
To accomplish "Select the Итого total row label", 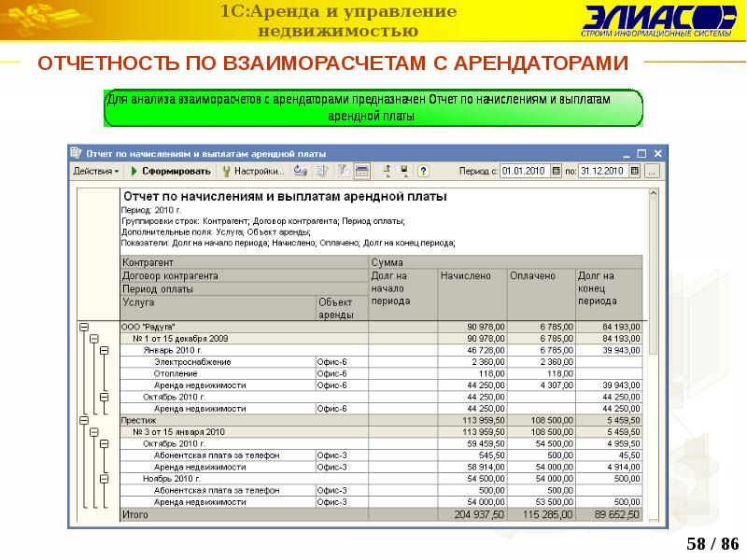I will click(135, 514).
